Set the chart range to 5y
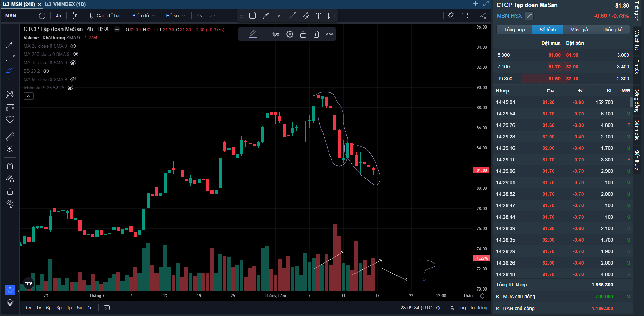The image size is (644, 316). click(28, 308)
